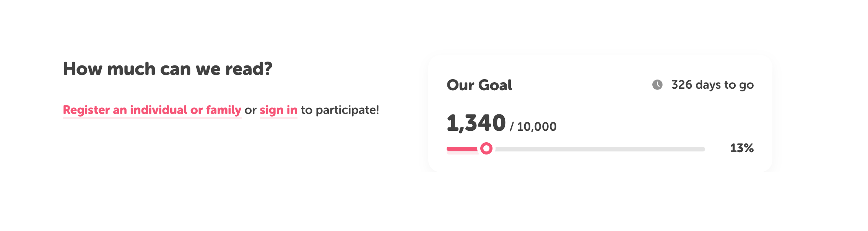Click the clock icon beside days remaining

tap(657, 85)
